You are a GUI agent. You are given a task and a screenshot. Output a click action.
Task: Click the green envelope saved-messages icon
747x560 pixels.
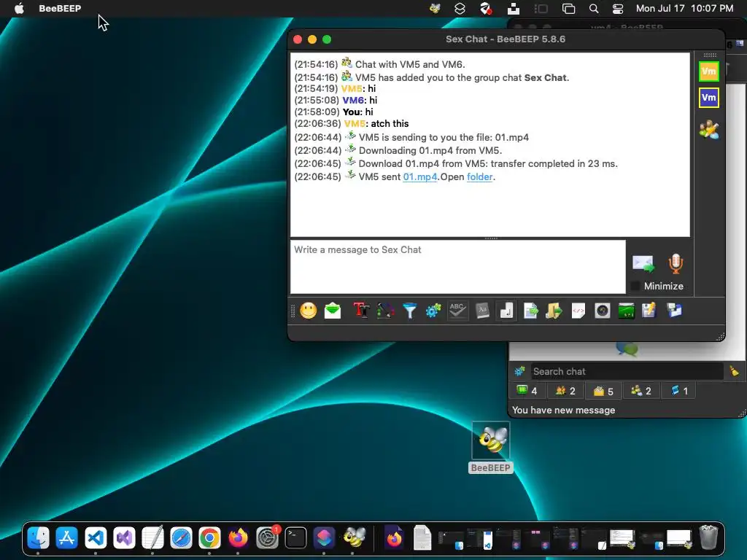point(333,311)
